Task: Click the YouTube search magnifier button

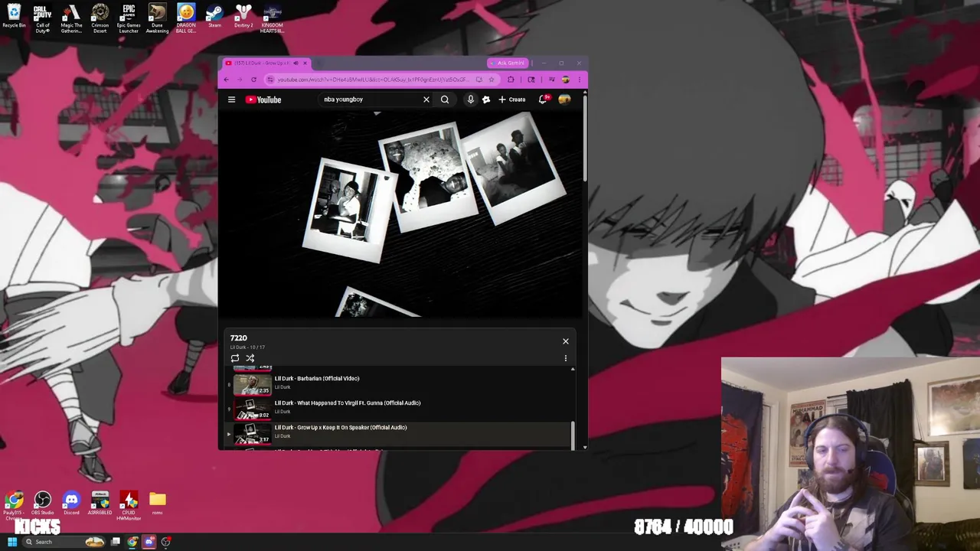Action: (445, 99)
